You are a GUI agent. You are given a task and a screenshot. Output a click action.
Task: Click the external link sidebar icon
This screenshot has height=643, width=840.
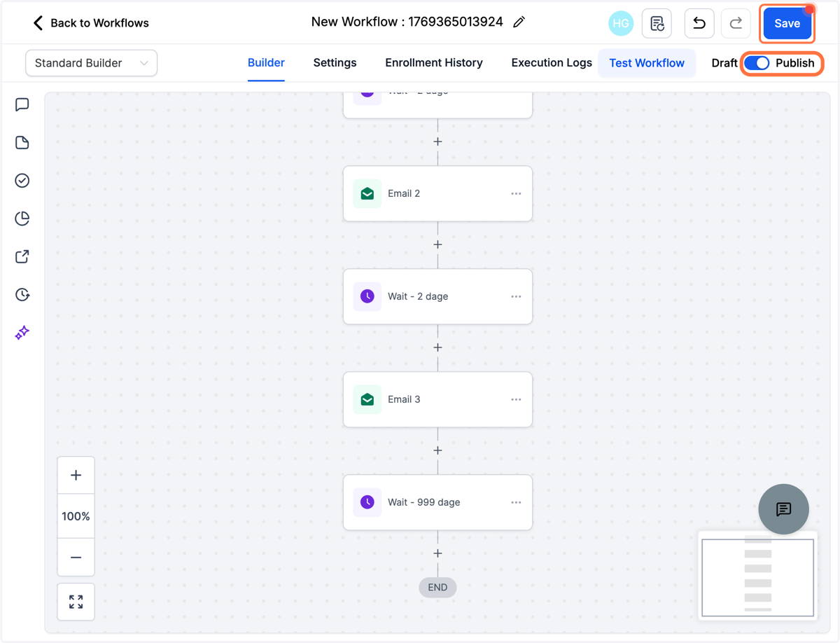pyautogui.click(x=22, y=256)
